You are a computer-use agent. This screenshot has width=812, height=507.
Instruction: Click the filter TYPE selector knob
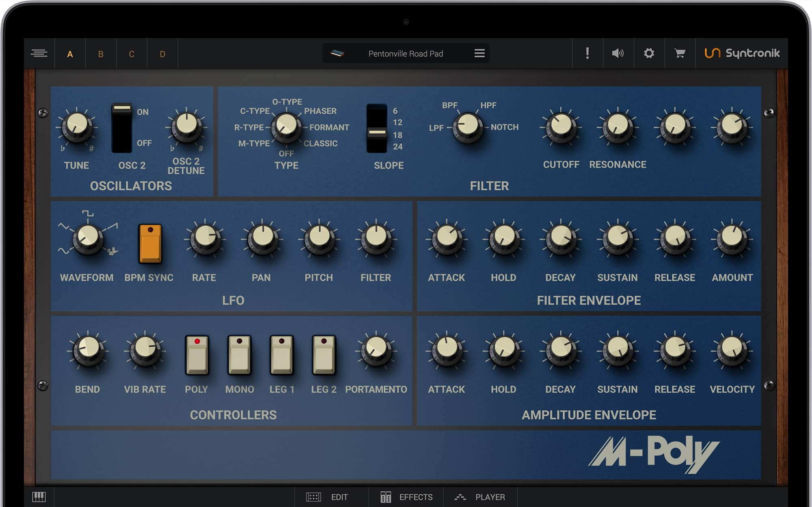tap(286, 127)
